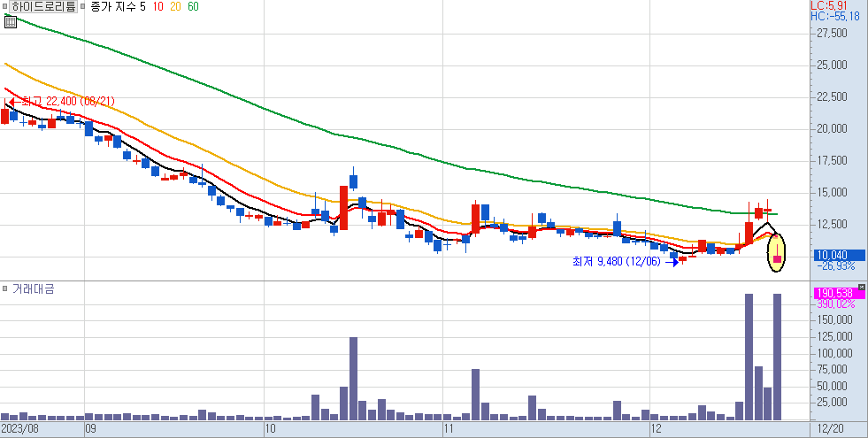Click the 하이드로리튬 stock name button
The height and width of the screenshot is (438, 868).
point(42,7)
